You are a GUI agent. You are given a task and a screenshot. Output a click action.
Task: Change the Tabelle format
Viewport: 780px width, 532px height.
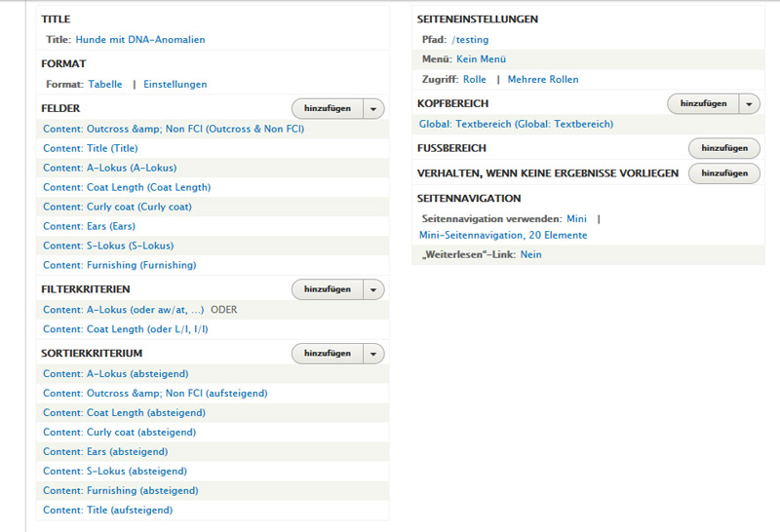tap(105, 85)
